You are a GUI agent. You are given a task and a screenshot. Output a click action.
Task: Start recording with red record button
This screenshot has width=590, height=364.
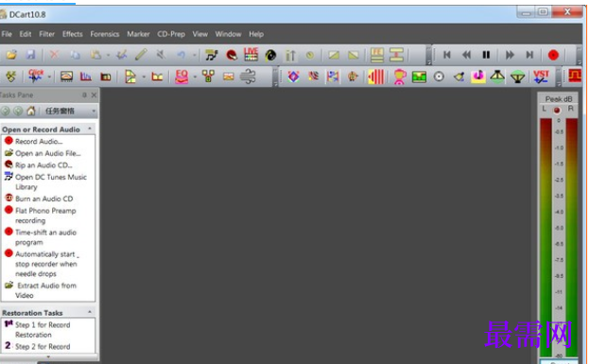point(553,55)
